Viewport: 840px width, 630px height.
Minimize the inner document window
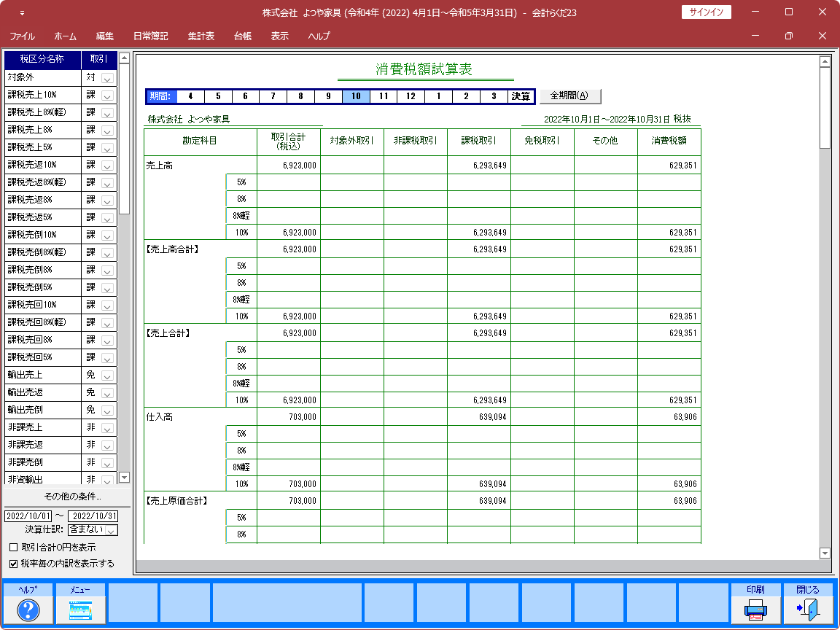tap(755, 36)
